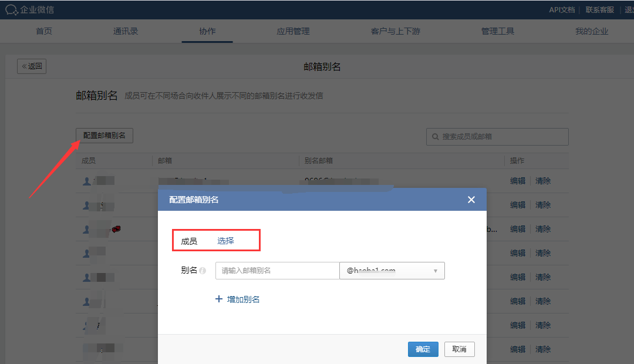Open the 通讯录 tab
Screen dimensions: 634x364
[126, 31]
